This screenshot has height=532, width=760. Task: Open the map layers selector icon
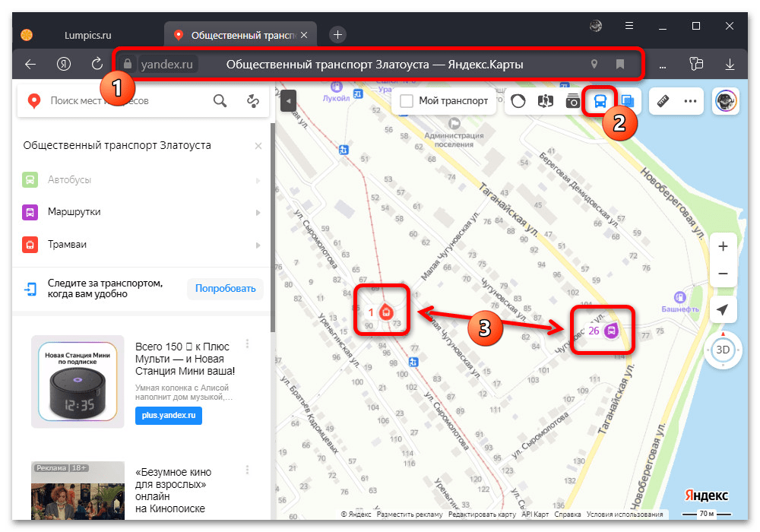[x=627, y=101]
